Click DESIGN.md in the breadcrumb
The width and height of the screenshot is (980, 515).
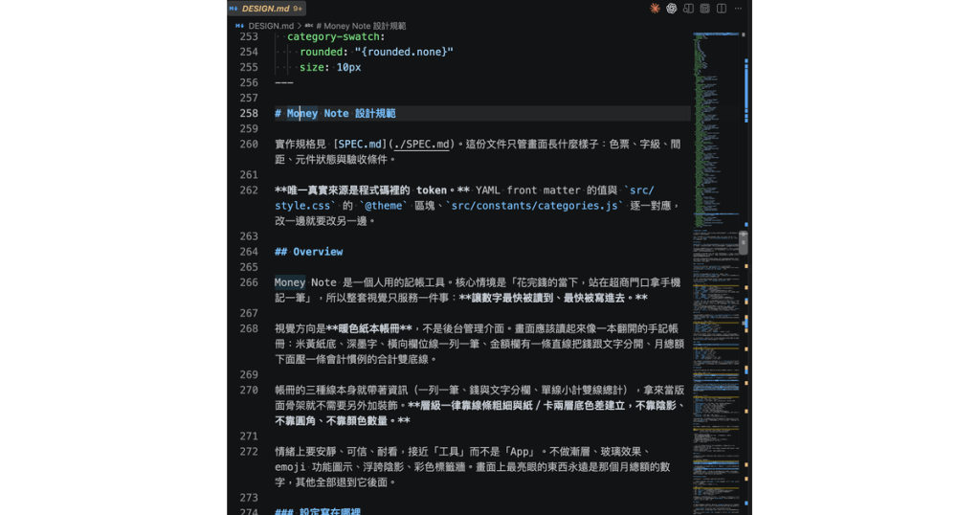click(x=271, y=26)
